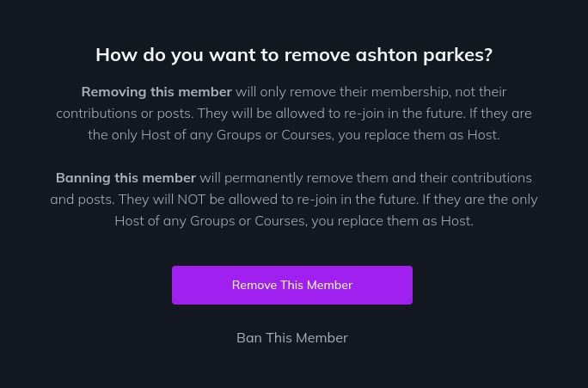Click the word 'NOT' in ban description
The image size is (588, 388).
(x=191, y=199)
